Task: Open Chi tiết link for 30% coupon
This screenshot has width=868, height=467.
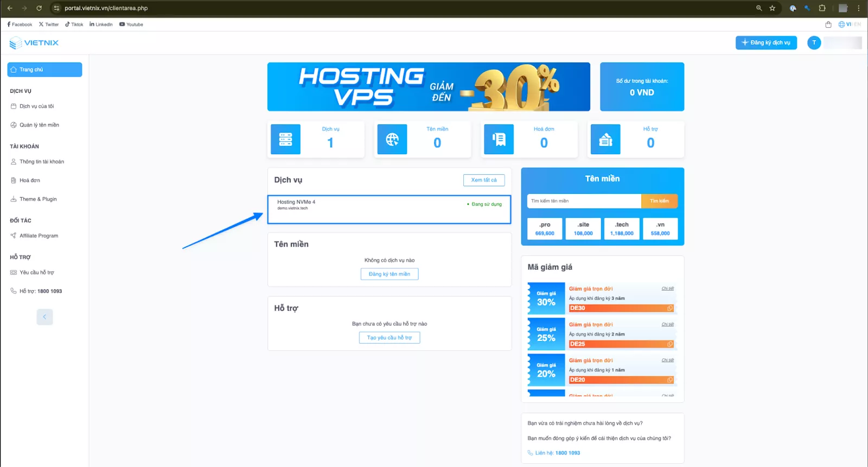Action: [x=668, y=288]
